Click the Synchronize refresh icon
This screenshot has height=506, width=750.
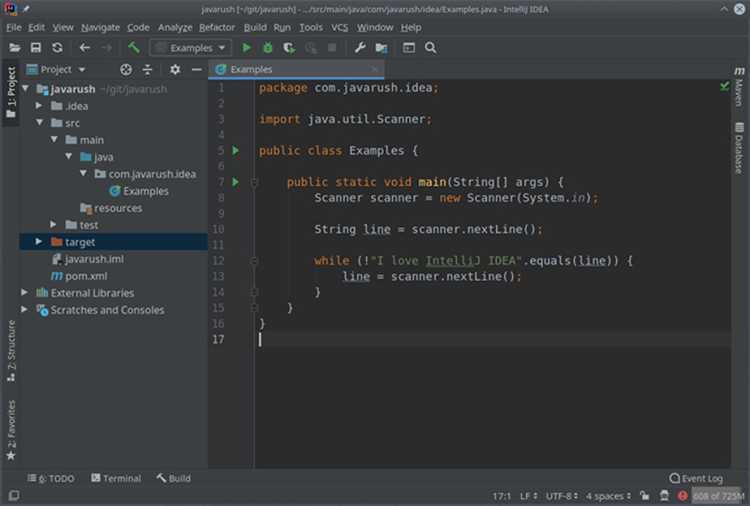pyautogui.click(x=57, y=48)
